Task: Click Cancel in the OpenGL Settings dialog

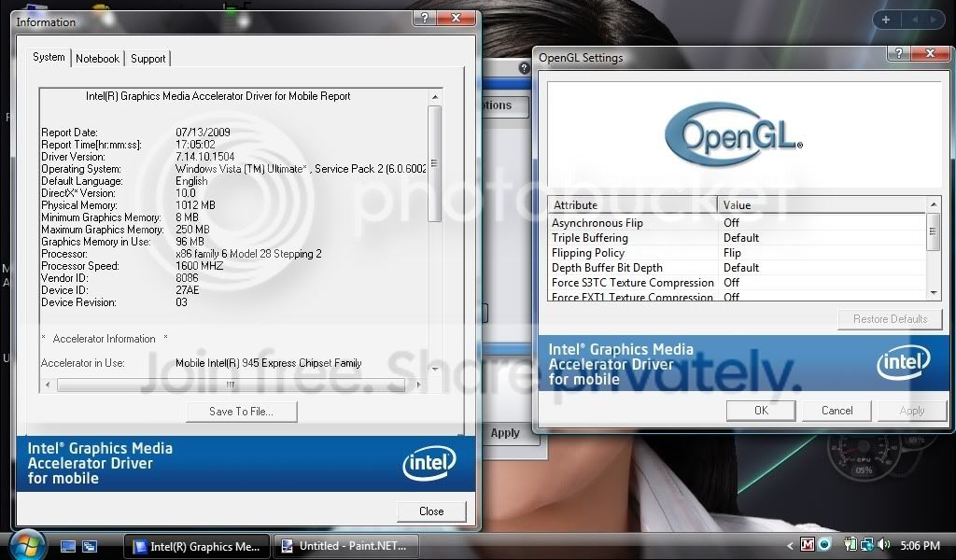Action: (836, 411)
